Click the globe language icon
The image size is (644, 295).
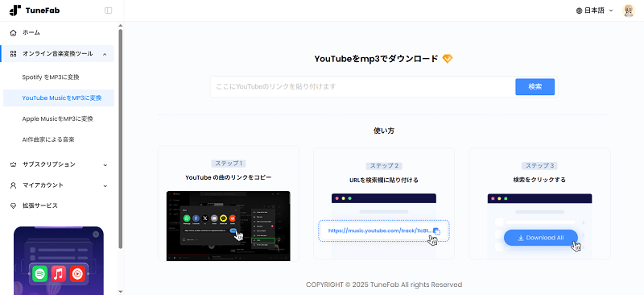pos(579,10)
